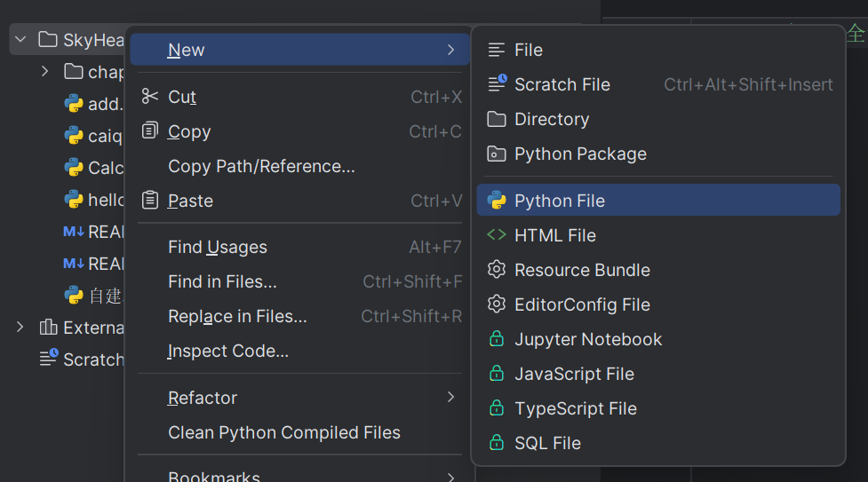Click the Python icon beside 自建 file

pyautogui.click(x=73, y=296)
